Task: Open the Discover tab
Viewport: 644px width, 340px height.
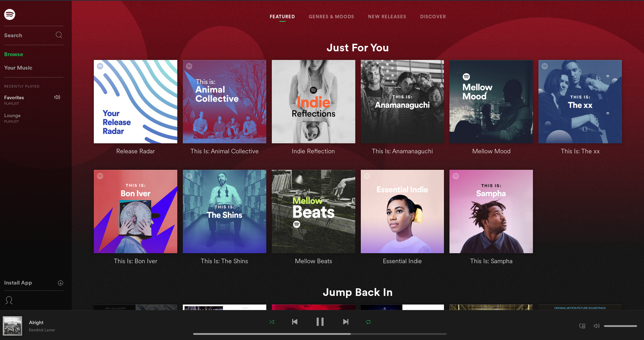Action: pos(433,17)
